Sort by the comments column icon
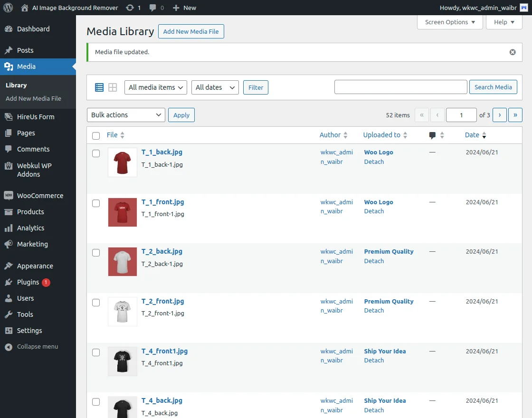 (432, 135)
